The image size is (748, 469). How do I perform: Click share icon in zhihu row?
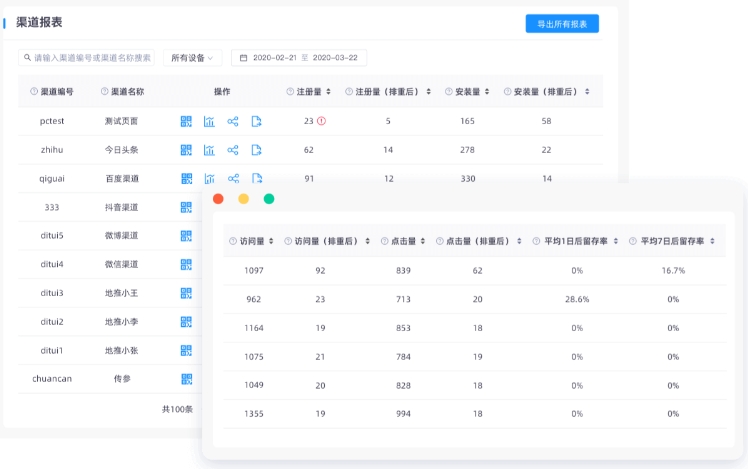[x=233, y=150]
